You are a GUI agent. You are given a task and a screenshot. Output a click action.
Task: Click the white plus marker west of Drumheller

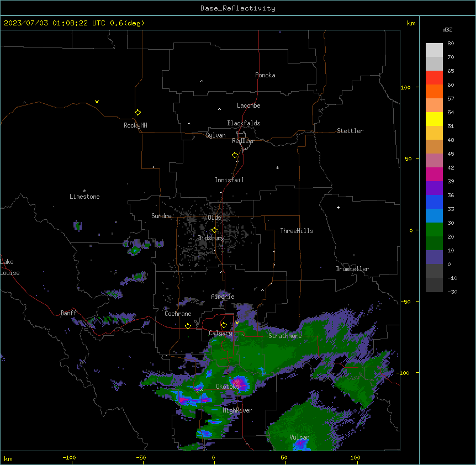click(x=338, y=207)
